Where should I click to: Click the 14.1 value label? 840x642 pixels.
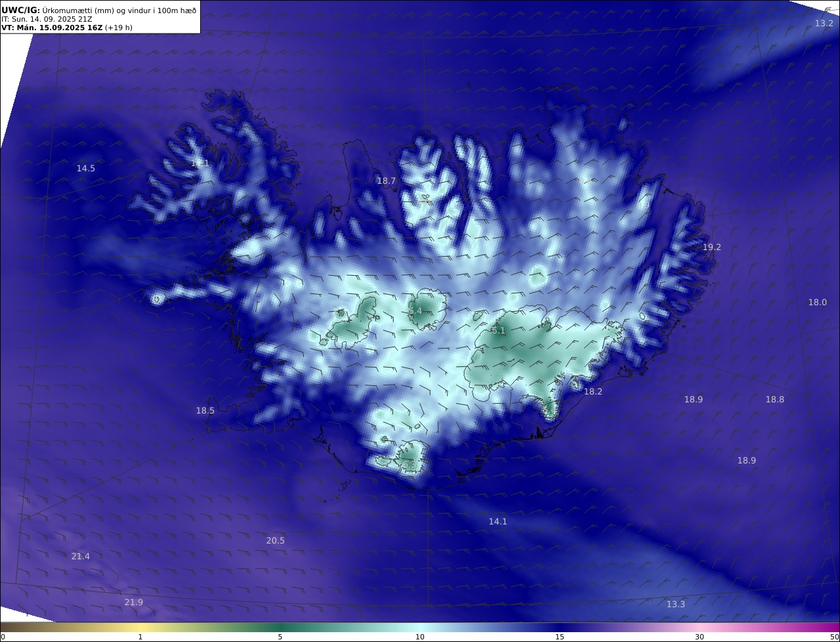tap(498, 521)
